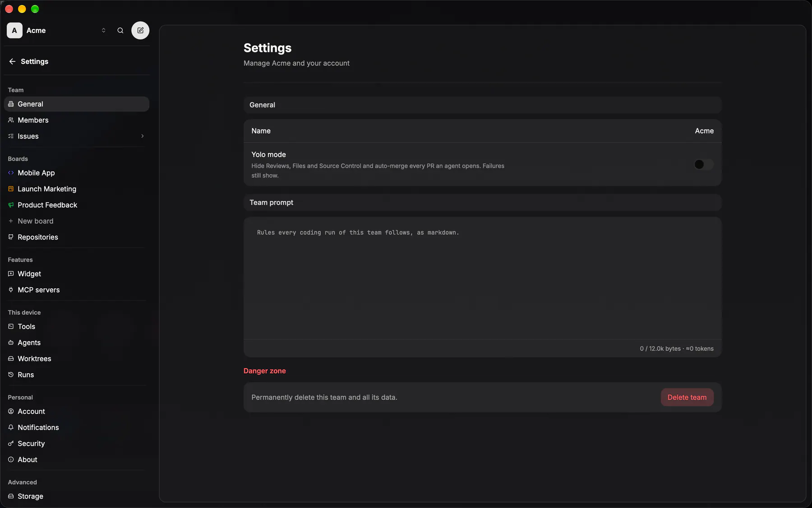The height and width of the screenshot is (508, 812).
Task: Open Repositories page
Action: 77,237
